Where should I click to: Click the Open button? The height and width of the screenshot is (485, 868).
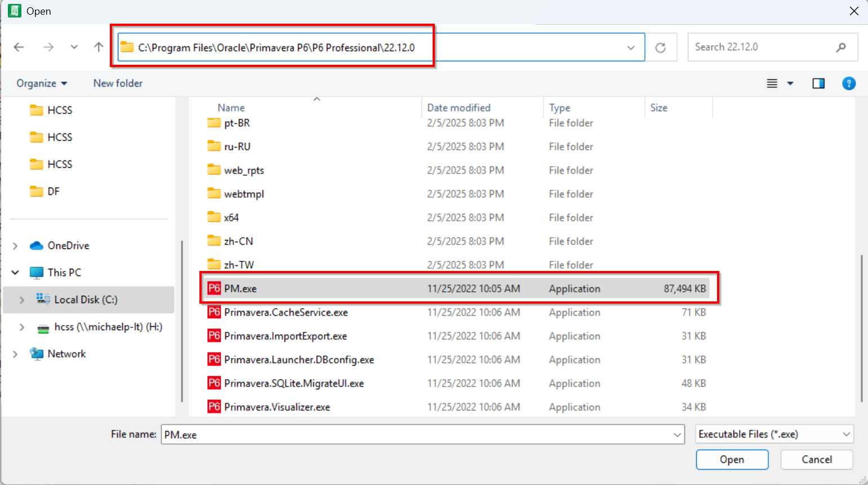(732, 460)
